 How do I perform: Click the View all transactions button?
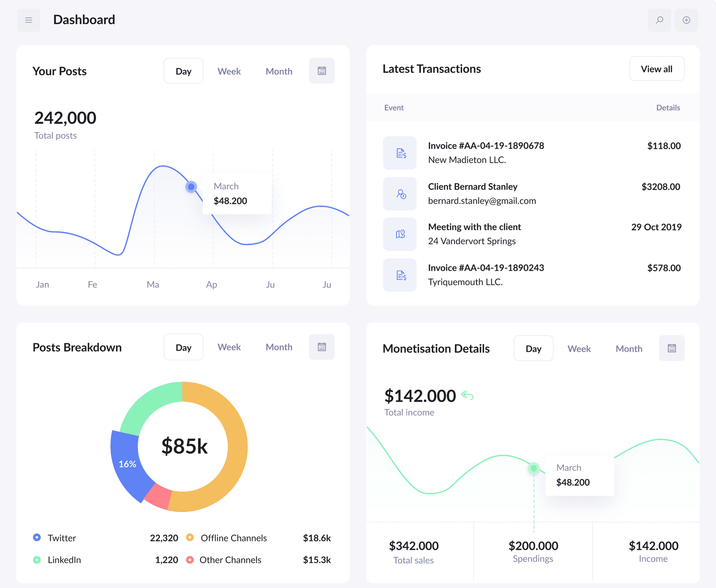pyautogui.click(x=656, y=69)
